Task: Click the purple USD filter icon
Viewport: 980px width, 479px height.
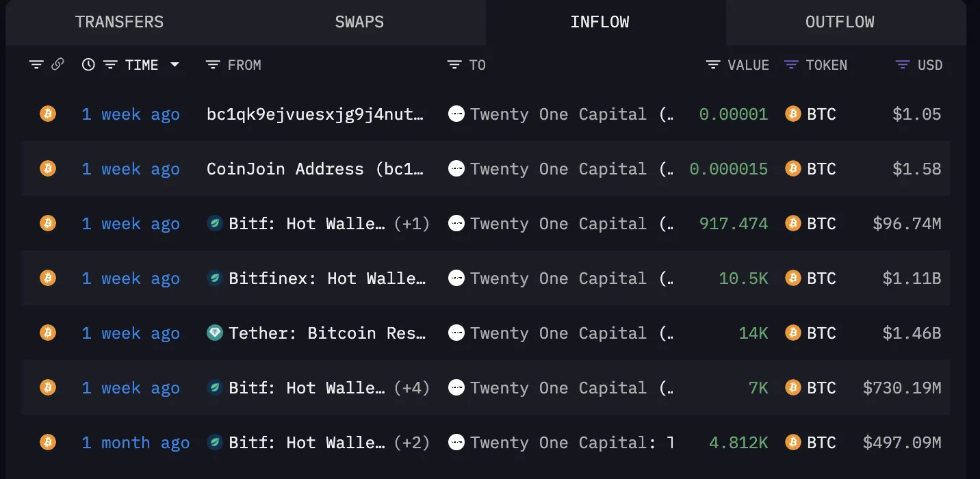Action: 903,65
